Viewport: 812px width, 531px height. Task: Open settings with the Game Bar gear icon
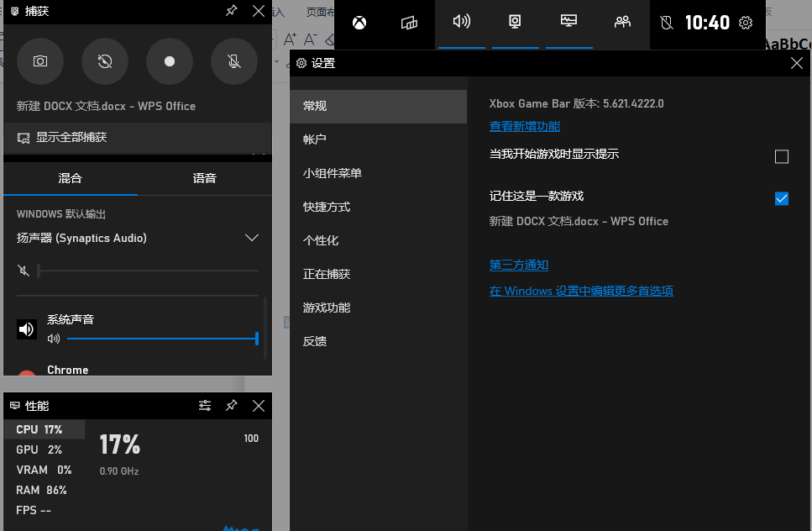(x=746, y=23)
